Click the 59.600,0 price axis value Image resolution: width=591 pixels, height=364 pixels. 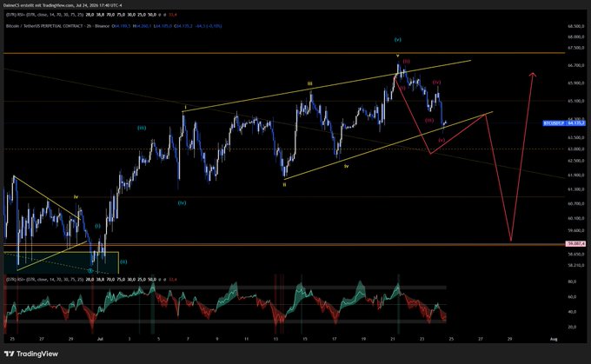pos(575,230)
